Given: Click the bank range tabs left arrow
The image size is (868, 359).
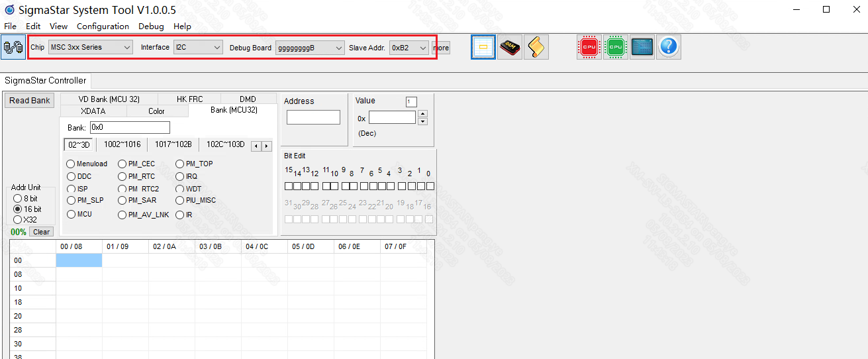Looking at the screenshot, I should point(257,146).
